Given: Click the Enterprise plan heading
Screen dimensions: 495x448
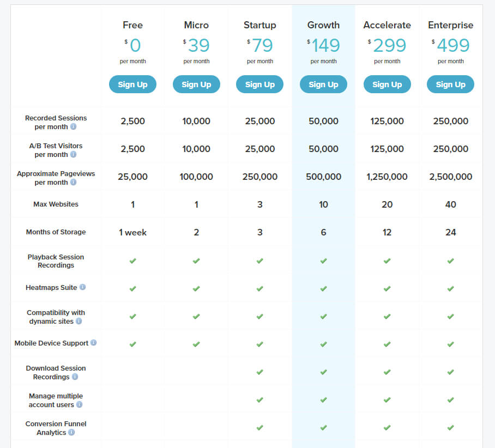Looking at the screenshot, I should [x=450, y=25].
